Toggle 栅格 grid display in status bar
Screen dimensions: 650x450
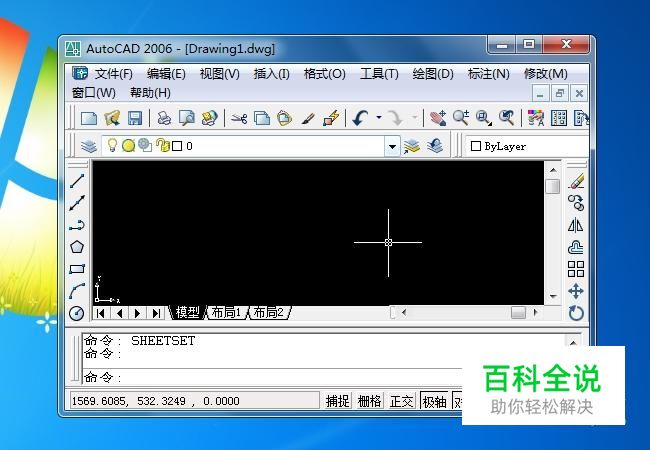[369, 401]
